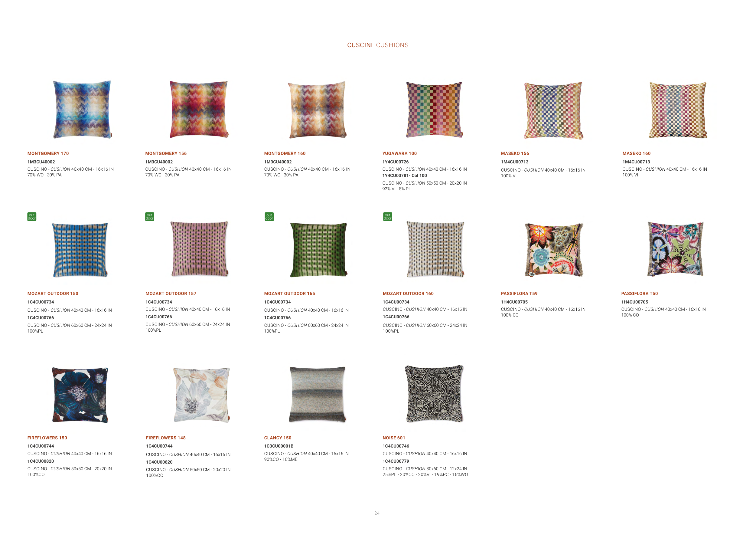
Task: Click the MASEKO 156 product title
Action: (515, 153)
